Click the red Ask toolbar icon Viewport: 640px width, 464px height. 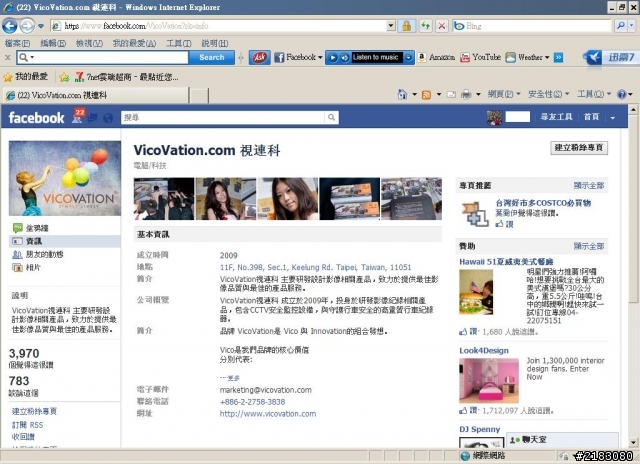click(x=260, y=58)
